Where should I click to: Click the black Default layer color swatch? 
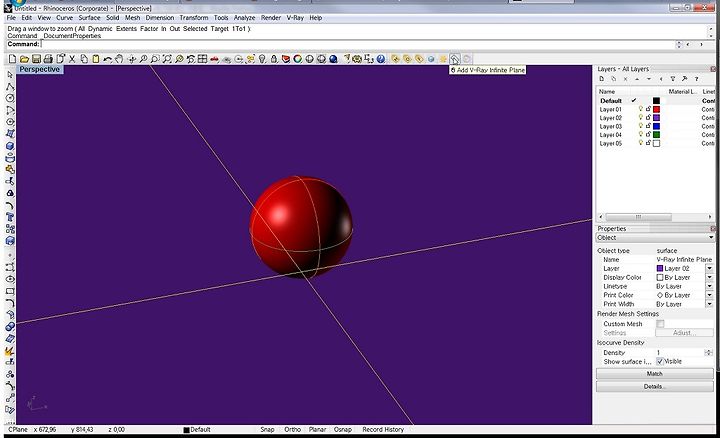pos(657,101)
